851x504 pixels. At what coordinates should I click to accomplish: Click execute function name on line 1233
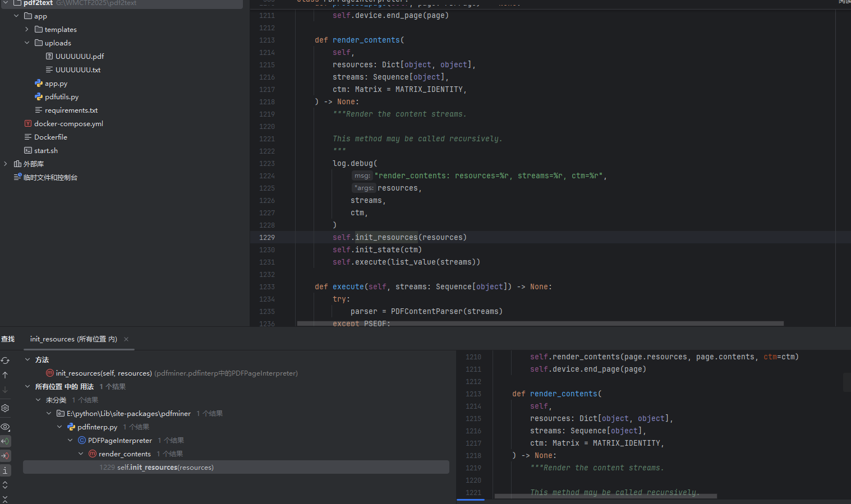pyautogui.click(x=348, y=286)
